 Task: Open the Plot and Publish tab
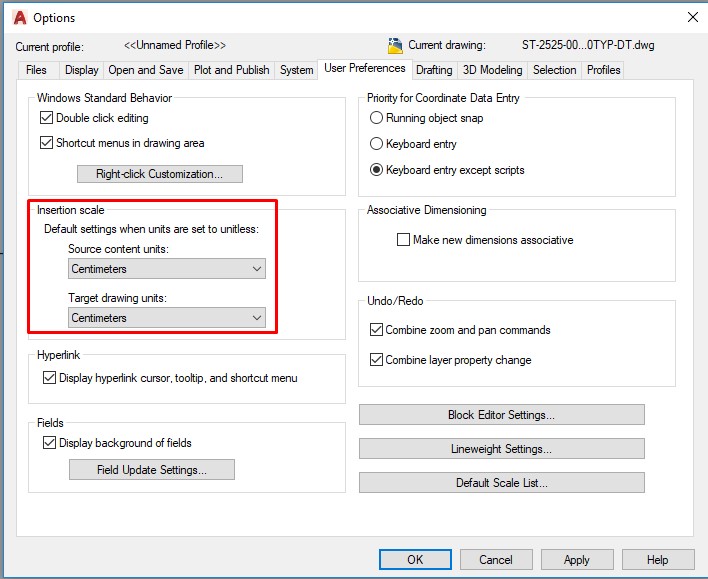click(231, 70)
